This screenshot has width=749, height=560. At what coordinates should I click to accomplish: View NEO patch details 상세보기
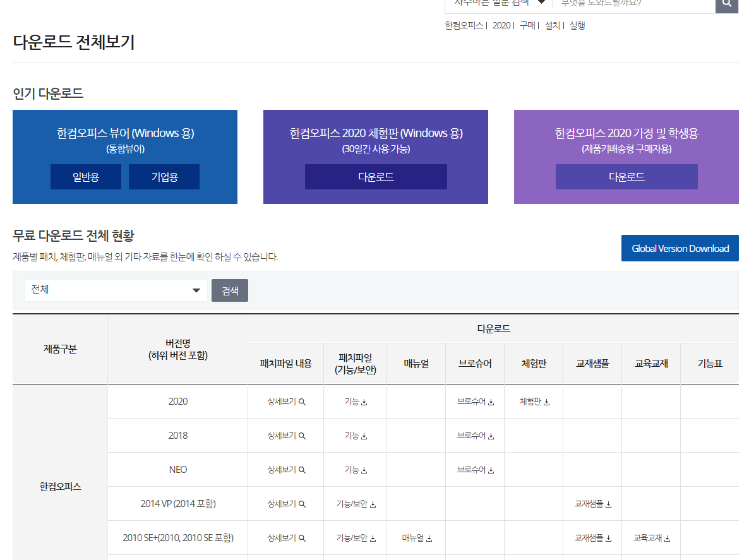pos(286,470)
